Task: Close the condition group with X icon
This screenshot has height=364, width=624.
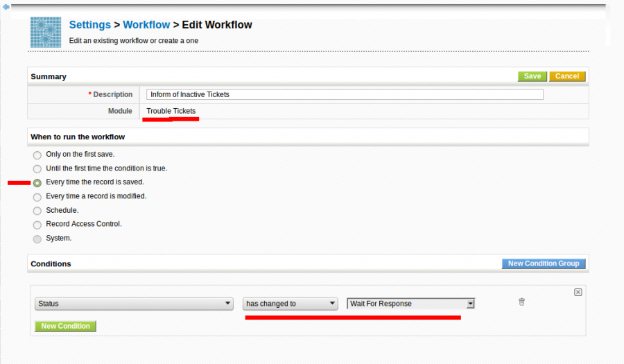Action: (x=578, y=293)
